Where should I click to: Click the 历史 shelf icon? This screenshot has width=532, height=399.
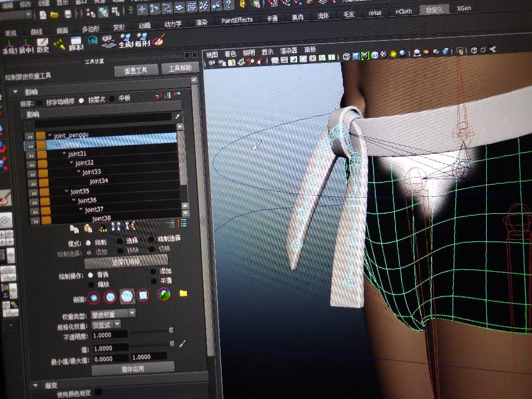(x=43, y=45)
